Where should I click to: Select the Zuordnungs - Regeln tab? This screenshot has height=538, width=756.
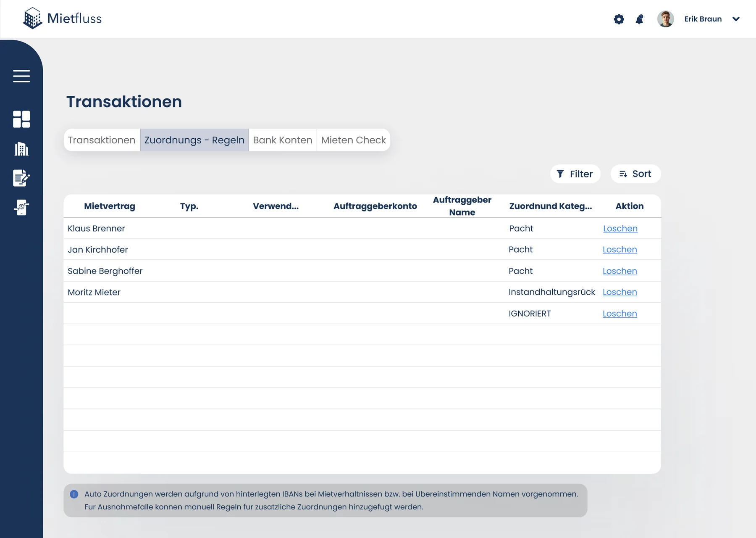point(194,140)
